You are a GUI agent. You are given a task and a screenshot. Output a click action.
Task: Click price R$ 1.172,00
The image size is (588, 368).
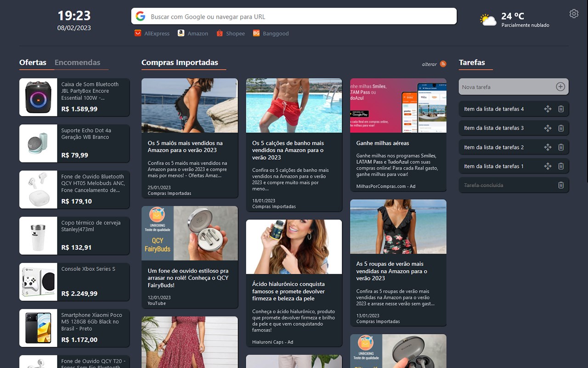pyautogui.click(x=79, y=339)
